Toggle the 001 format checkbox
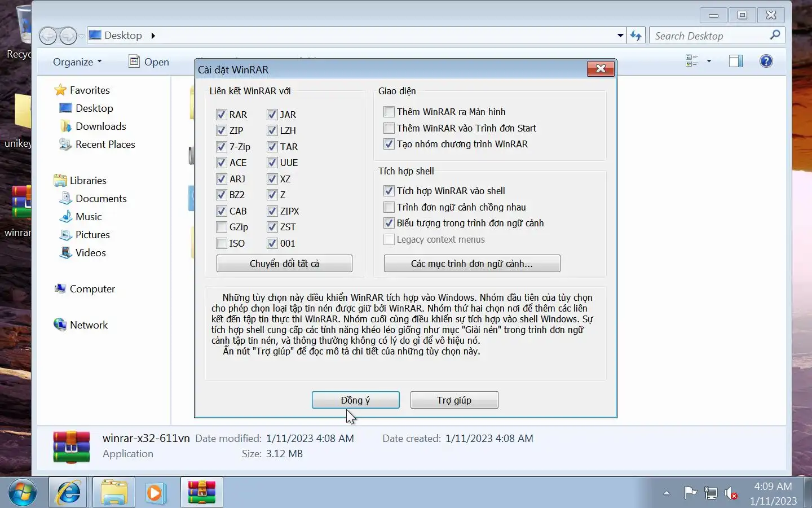This screenshot has width=812, height=508. pos(272,243)
